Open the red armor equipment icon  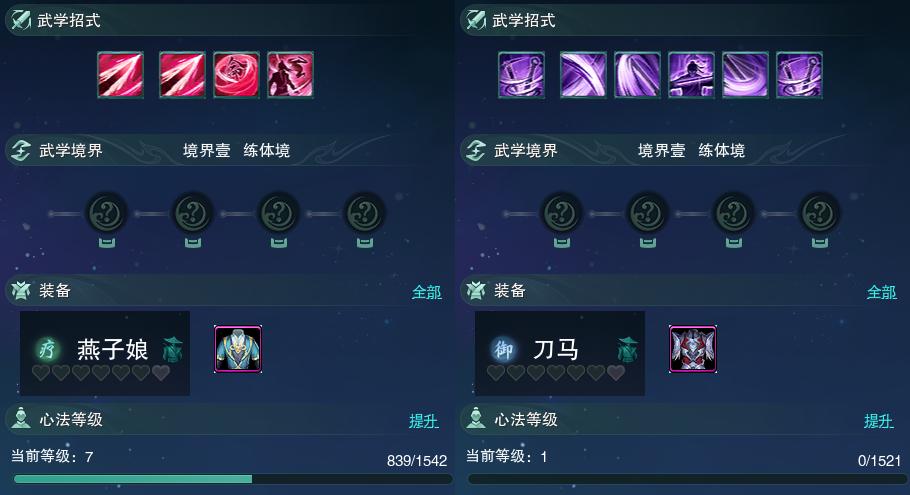click(693, 349)
